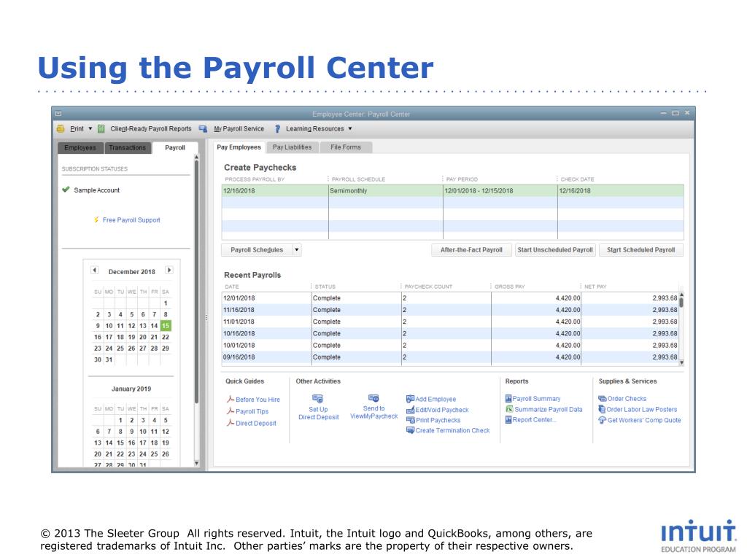Click the Print Paychecks icon
The height and width of the screenshot is (560, 747).
410,420
